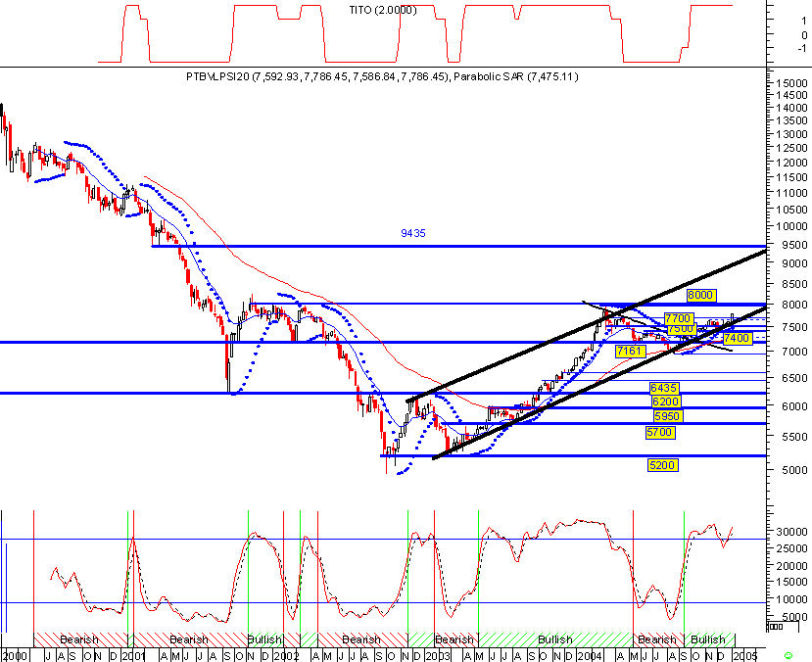The width and height of the screenshot is (812, 662).
Task: Select the 20000 value on the oscillator axis
Action: (792, 566)
